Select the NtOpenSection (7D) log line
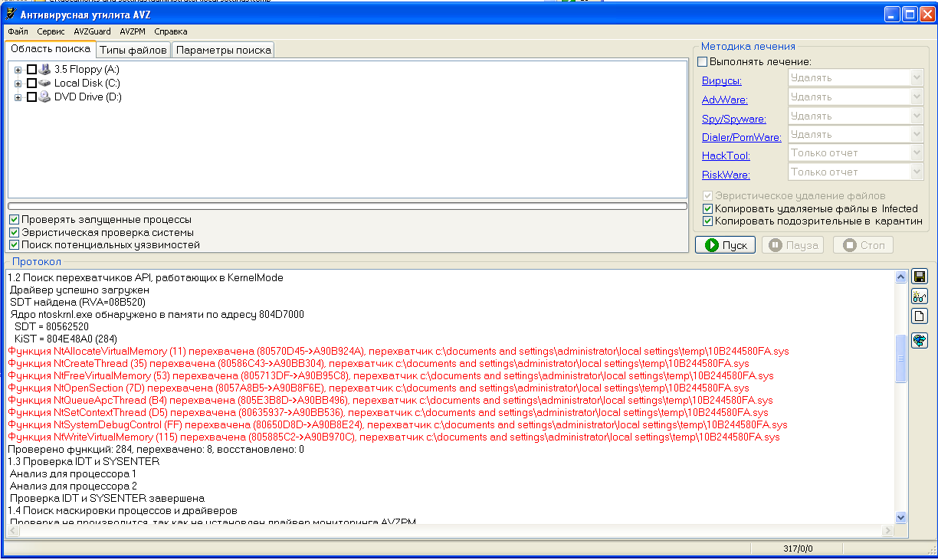 pyautogui.click(x=378, y=388)
